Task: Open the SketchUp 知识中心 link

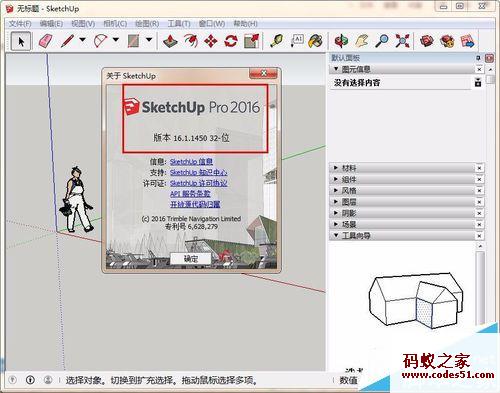Action: [199, 172]
